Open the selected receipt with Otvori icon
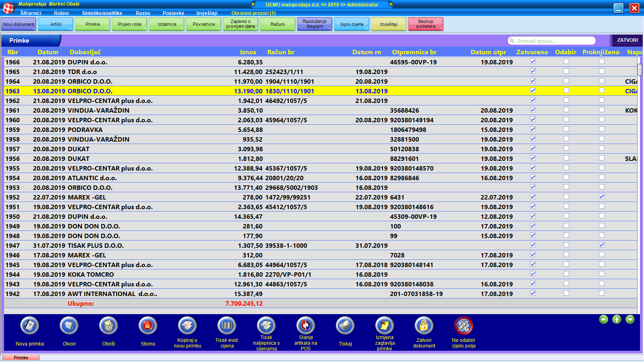The image size is (644, 362). pos(69,326)
